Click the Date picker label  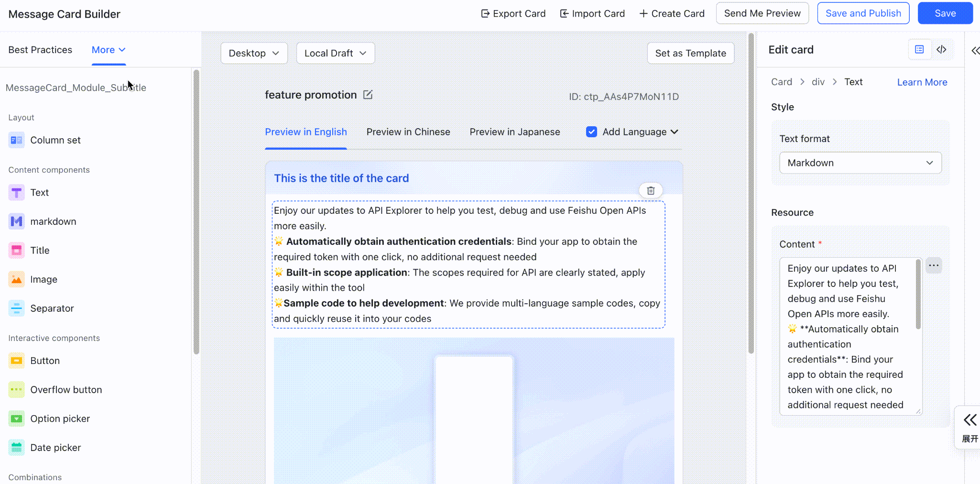tap(55, 448)
